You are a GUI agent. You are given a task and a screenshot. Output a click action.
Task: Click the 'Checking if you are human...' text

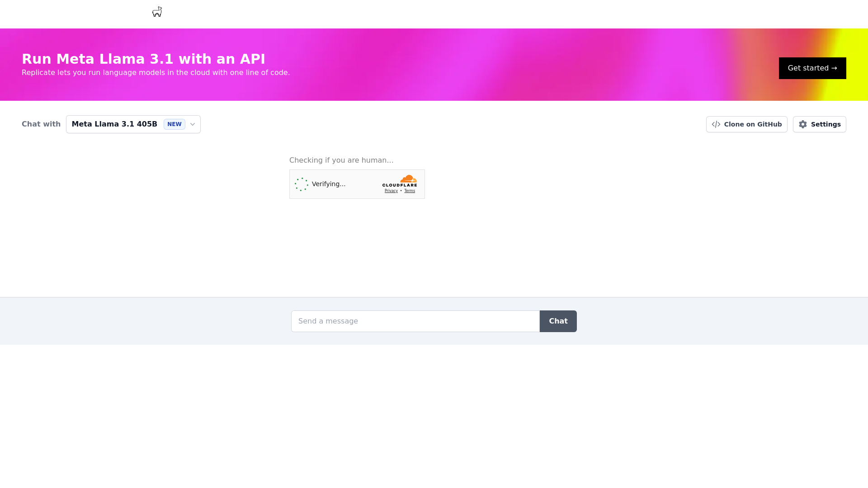(341, 160)
